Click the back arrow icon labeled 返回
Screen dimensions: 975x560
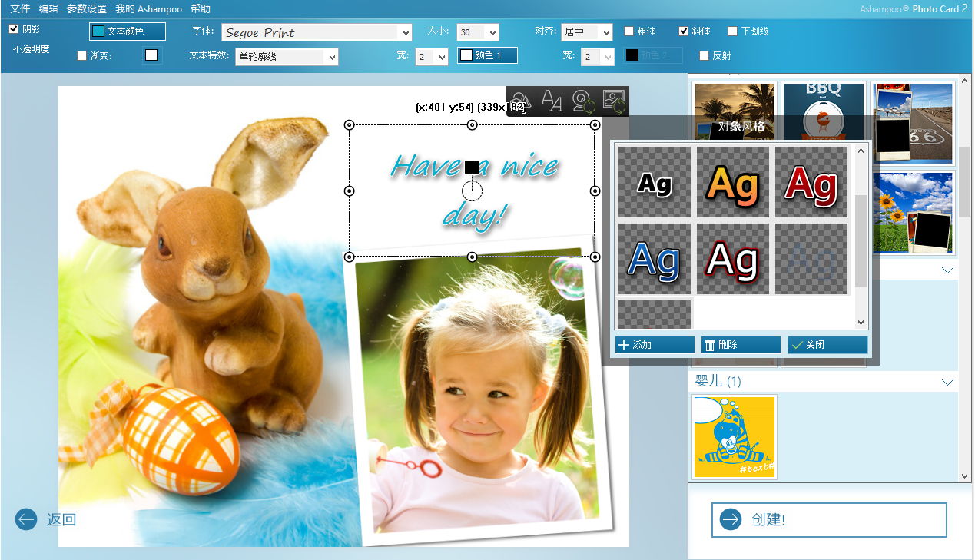pos(26,519)
